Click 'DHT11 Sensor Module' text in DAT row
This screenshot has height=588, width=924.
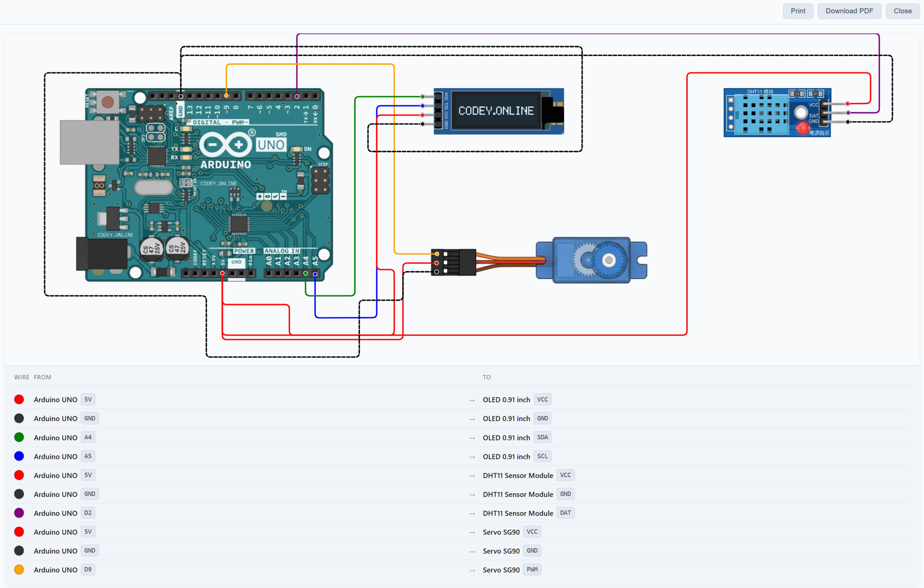(518, 513)
